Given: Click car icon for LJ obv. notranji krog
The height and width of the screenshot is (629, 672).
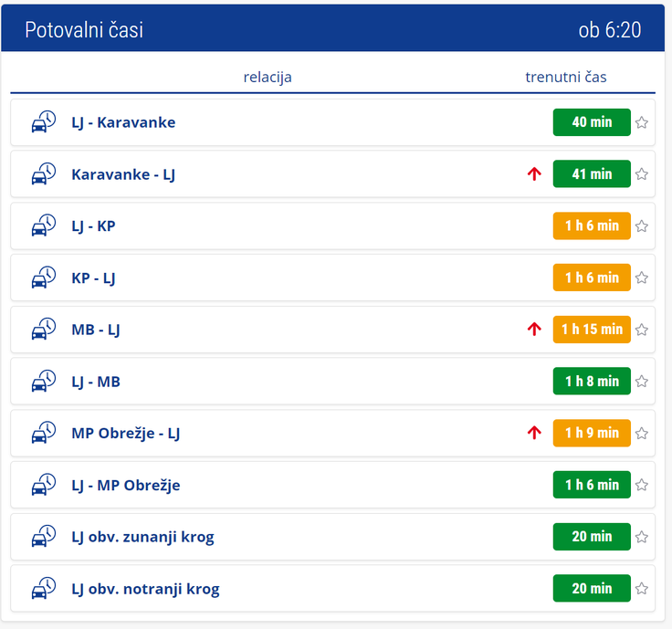Looking at the screenshot, I should pyautogui.click(x=44, y=588).
